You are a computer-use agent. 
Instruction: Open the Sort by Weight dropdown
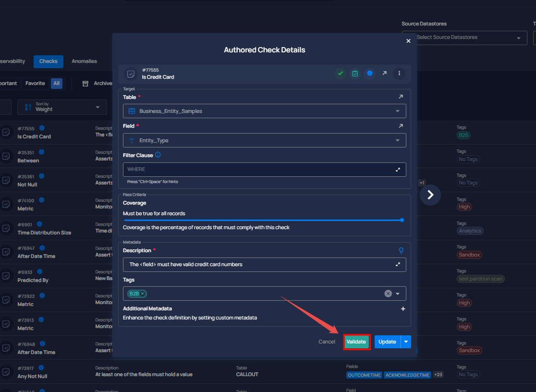point(62,107)
